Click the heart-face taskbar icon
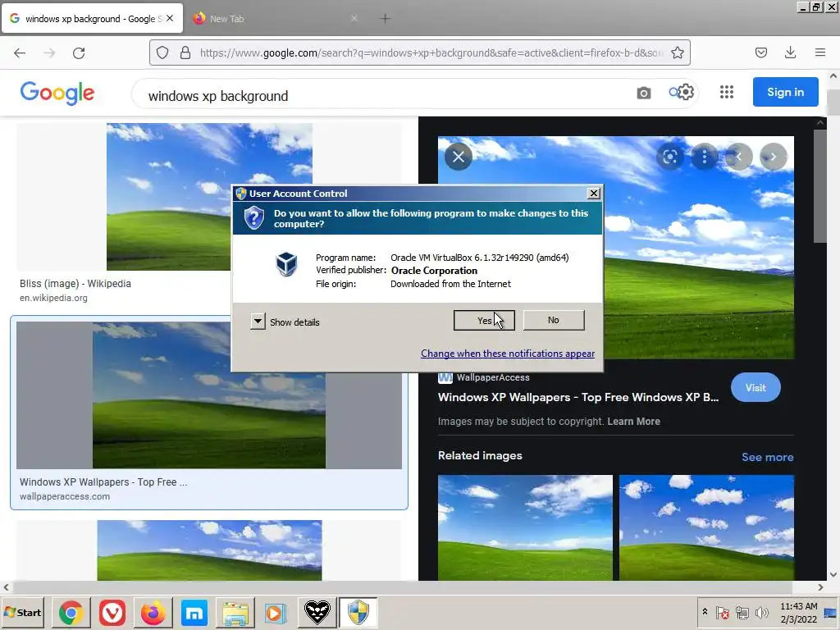Image resolution: width=840 pixels, height=630 pixels. click(x=317, y=612)
